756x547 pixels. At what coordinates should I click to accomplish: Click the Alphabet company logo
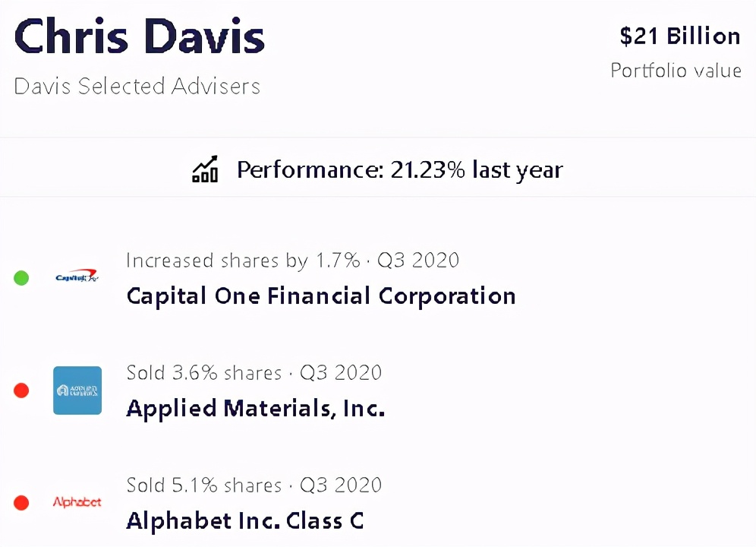click(x=77, y=502)
